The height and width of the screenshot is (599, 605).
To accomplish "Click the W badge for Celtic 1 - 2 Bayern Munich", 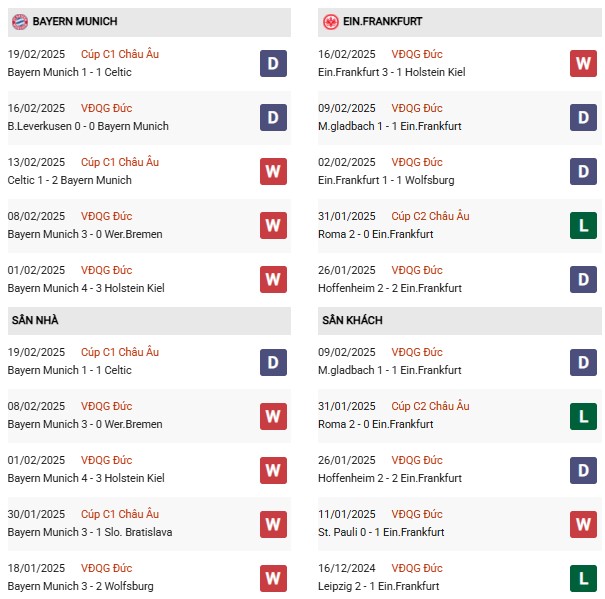I will pos(273,172).
